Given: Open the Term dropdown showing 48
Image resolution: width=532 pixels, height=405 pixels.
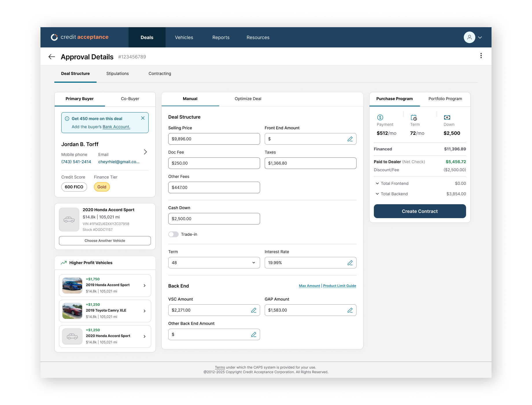Looking at the screenshot, I should pos(214,263).
